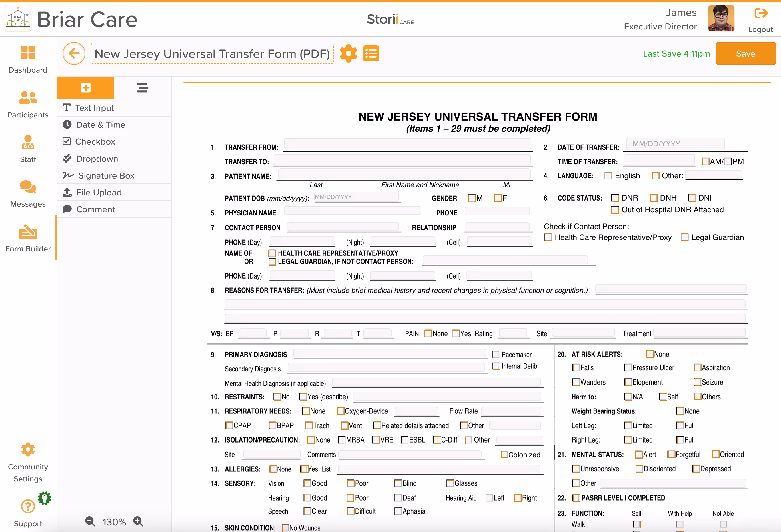Click the Physician Name field
Viewport: 781px width, 532px height.
click(x=353, y=211)
